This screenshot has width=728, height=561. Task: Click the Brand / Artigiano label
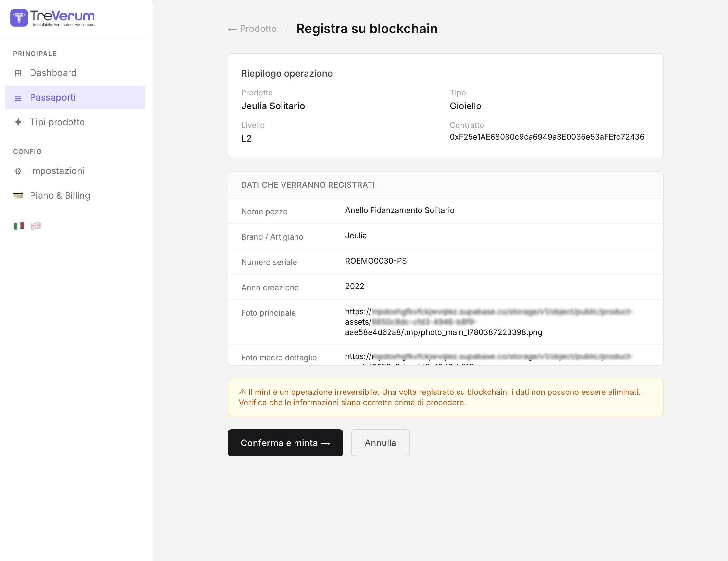(272, 237)
